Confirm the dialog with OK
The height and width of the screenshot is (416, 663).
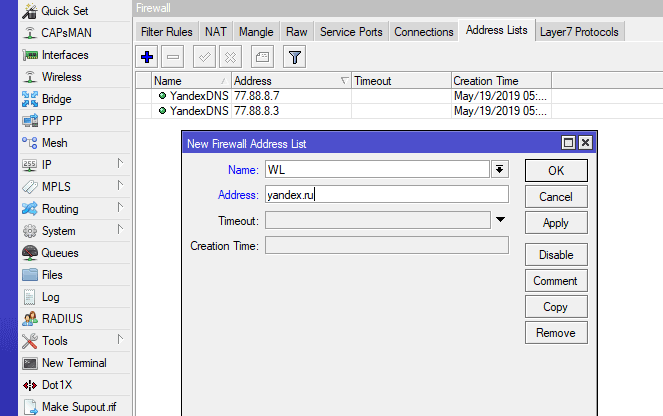point(556,170)
